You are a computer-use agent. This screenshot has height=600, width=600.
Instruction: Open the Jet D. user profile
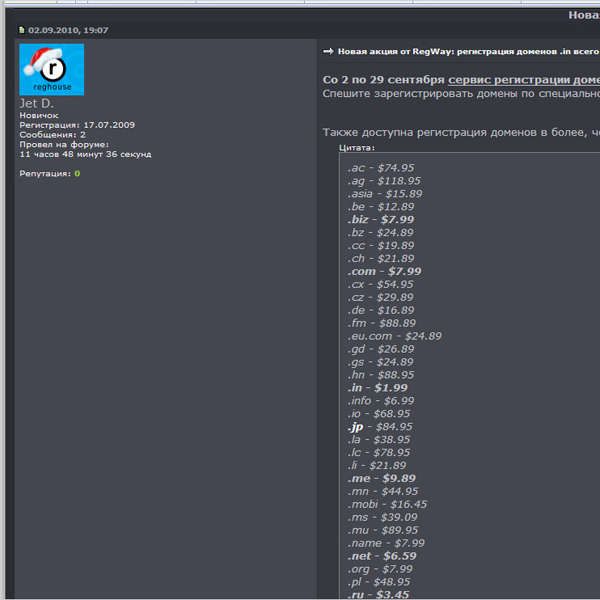point(37,103)
